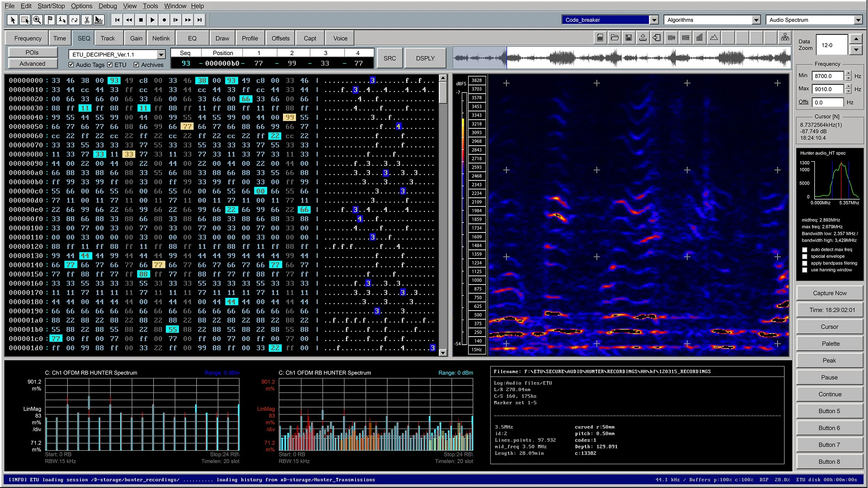Click the node network diagram icon
The image size is (868, 488).
[x=785, y=37]
